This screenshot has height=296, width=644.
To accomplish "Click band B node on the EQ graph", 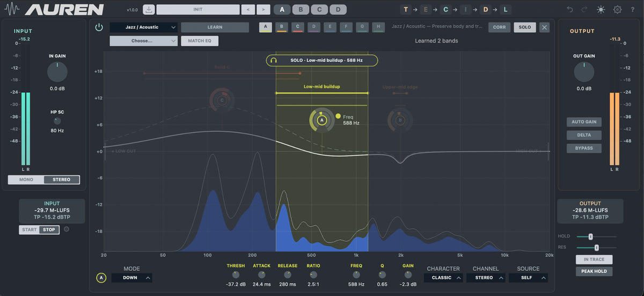I will [400, 120].
